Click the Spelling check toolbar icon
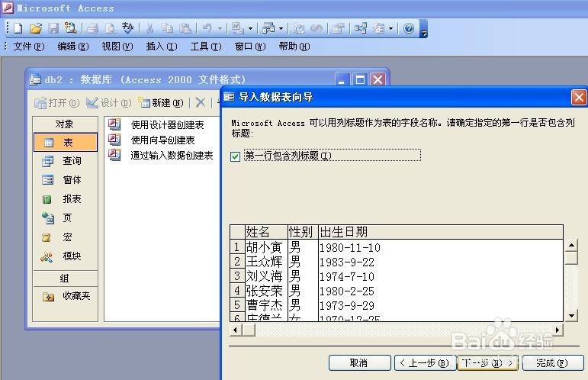Image resolution: width=588 pixels, height=380 pixels. pyautogui.click(x=127, y=28)
